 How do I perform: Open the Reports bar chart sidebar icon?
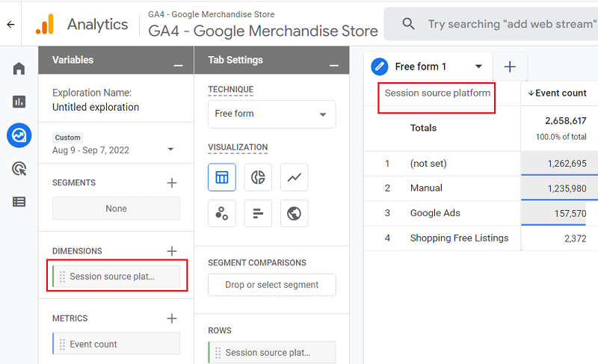coord(19,102)
